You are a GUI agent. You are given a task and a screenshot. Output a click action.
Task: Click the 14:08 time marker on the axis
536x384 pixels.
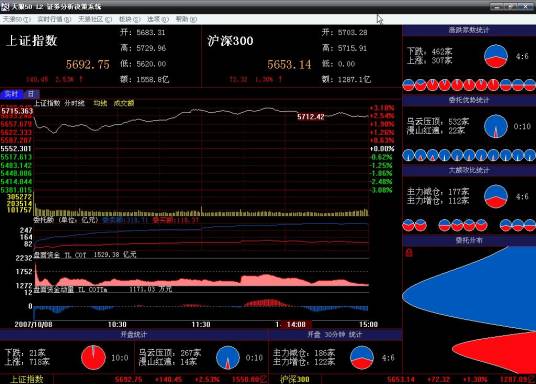tap(296, 324)
